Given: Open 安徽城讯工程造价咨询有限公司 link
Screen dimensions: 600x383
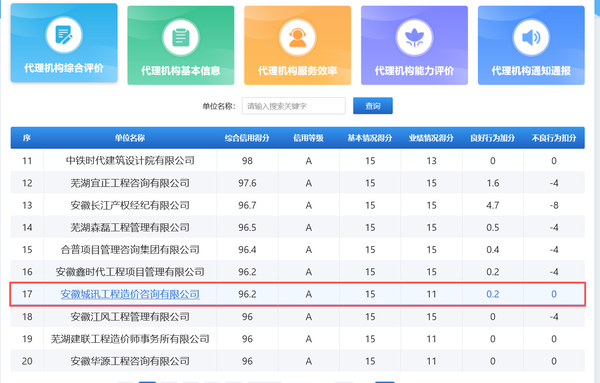Looking at the screenshot, I should pyautogui.click(x=130, y=294).
